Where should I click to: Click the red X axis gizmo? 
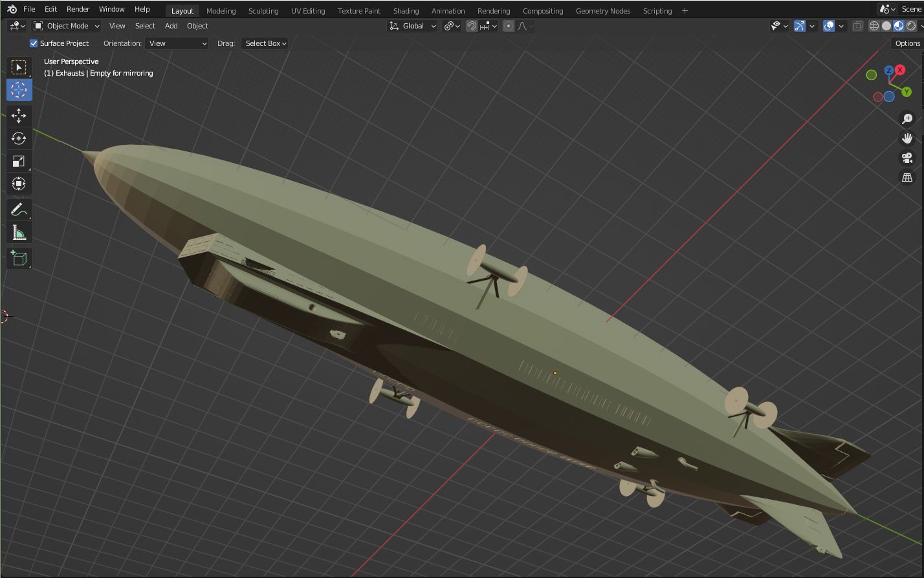[x=900, y=70]
